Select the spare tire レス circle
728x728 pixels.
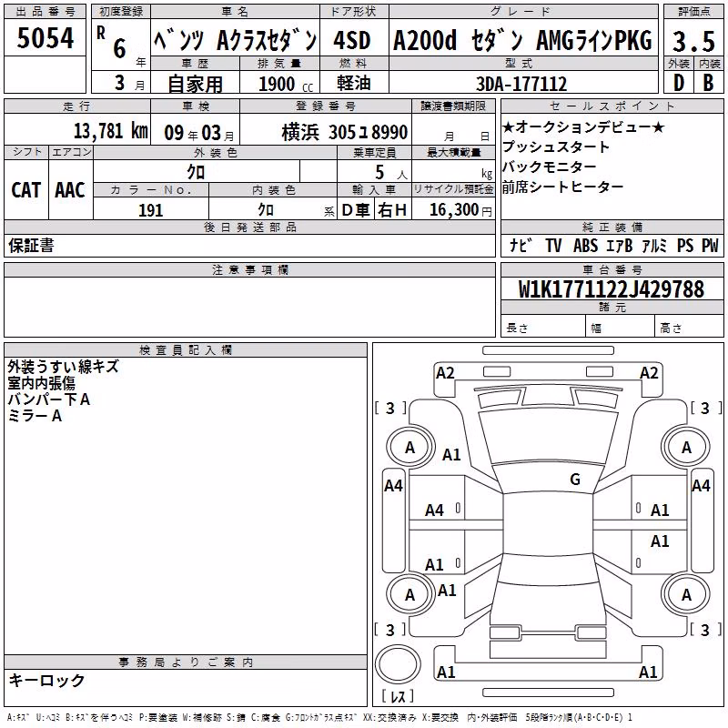(x=398, y=664)
